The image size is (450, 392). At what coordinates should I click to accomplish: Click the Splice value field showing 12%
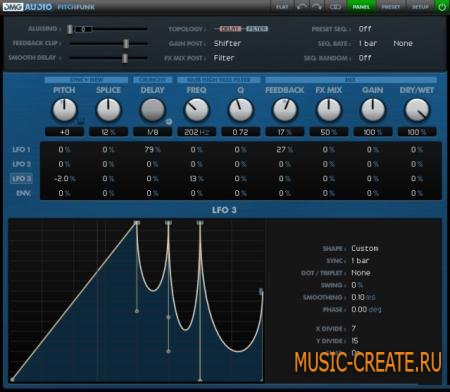[x=108, y=132]
